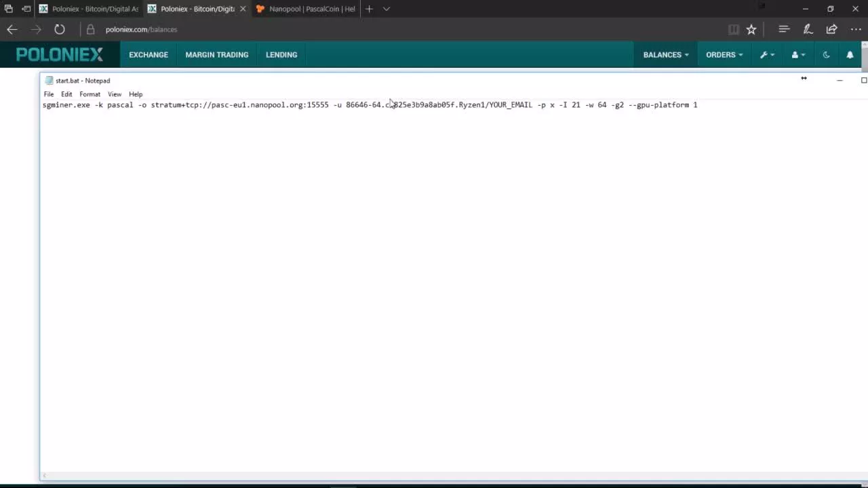The height and width of the screenshot is (488, 868).
Task: Set these tabs aside icon
Action: 26,9
